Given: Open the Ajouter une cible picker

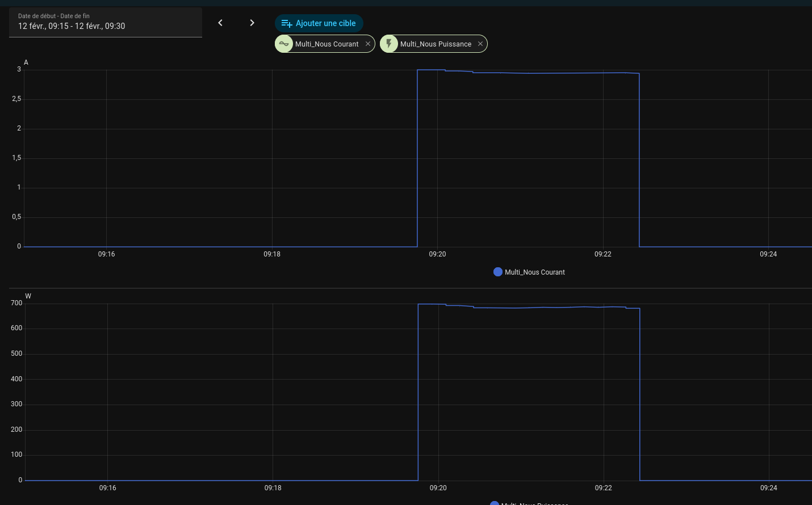Looking at the screenshot, I should 319,23.
